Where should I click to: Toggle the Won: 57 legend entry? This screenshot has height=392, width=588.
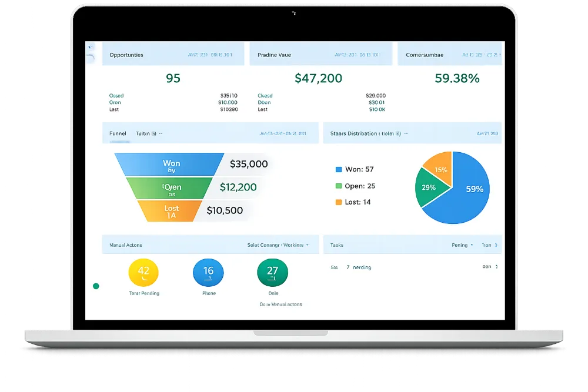(355, 169)
